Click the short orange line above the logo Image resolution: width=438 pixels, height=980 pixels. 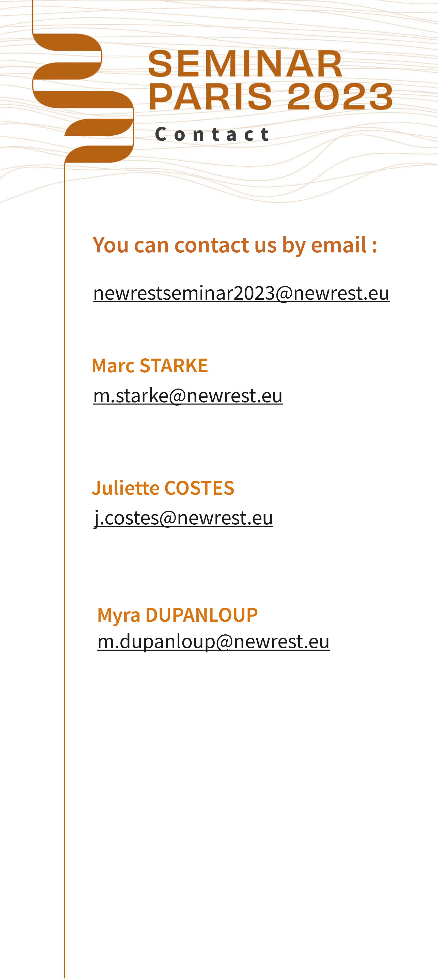coord(33,15)
